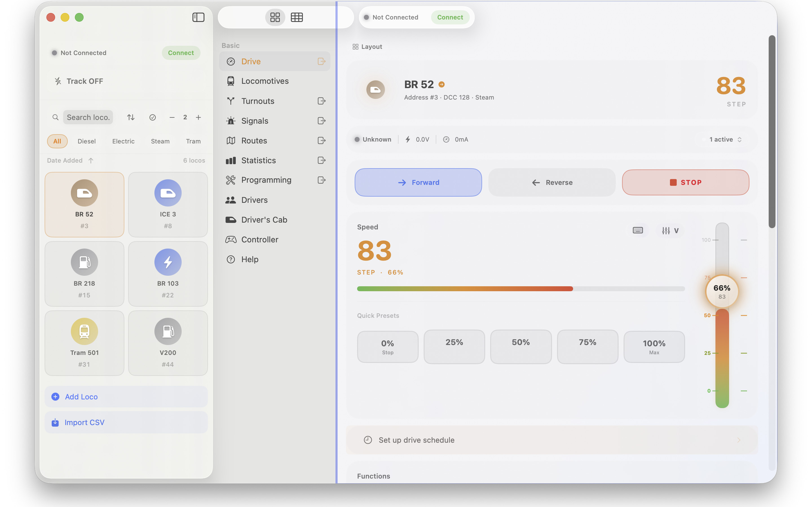Navigate to the Statistics section
Viewport: 812px width, 507px height.
(x=259, y=160)
